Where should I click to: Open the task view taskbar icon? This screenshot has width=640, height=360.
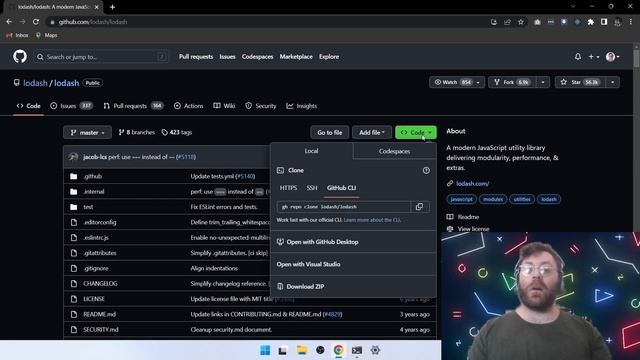282,350
